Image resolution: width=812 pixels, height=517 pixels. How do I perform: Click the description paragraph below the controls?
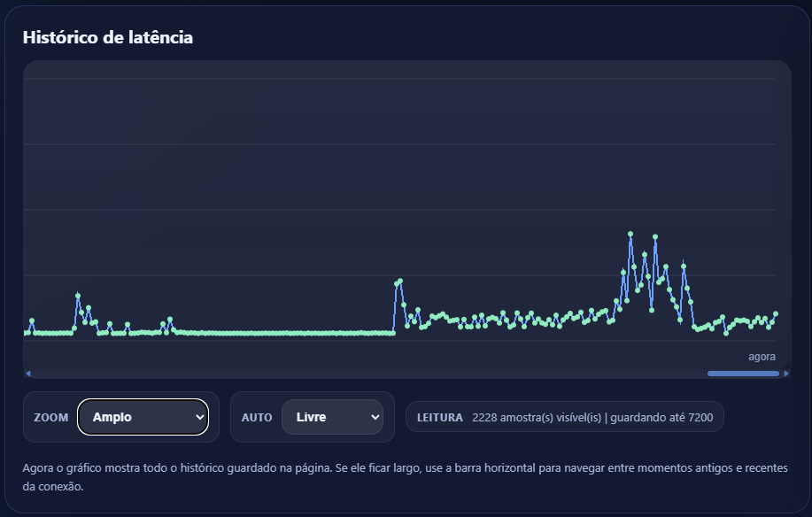(x=405, y=477)
